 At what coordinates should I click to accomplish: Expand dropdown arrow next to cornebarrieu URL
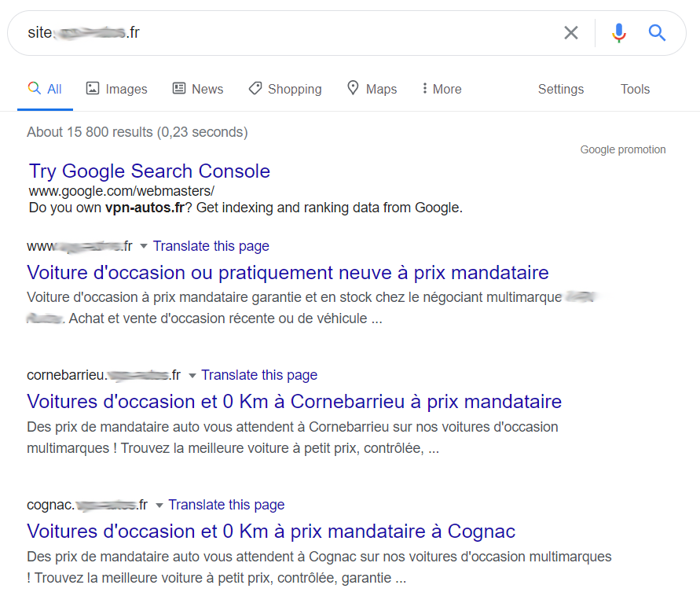(192, 375)
